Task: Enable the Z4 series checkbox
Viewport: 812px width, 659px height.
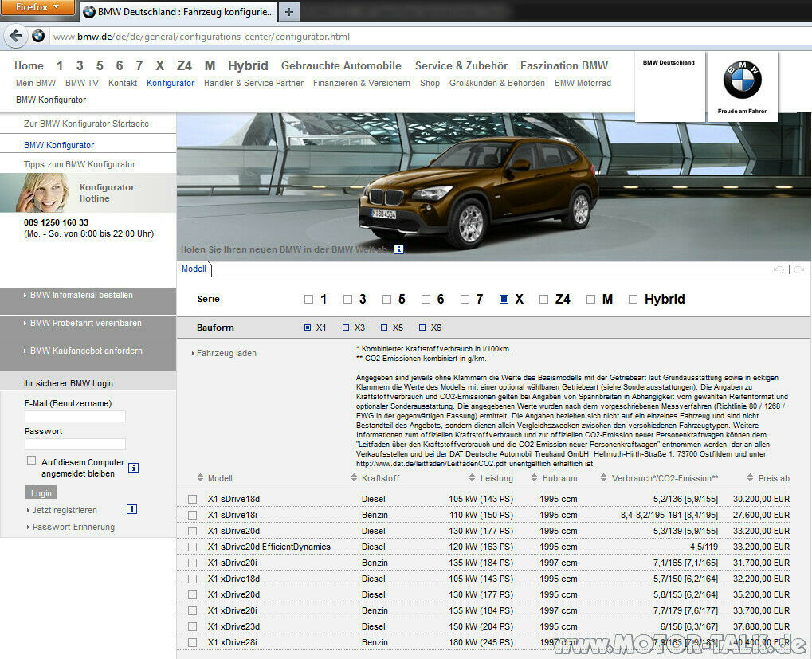Action: [x=545, y=299]
